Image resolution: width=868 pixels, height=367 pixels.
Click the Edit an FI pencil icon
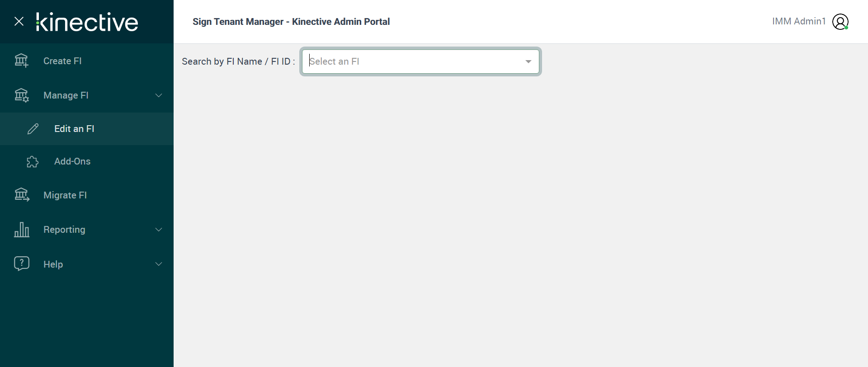33,129
